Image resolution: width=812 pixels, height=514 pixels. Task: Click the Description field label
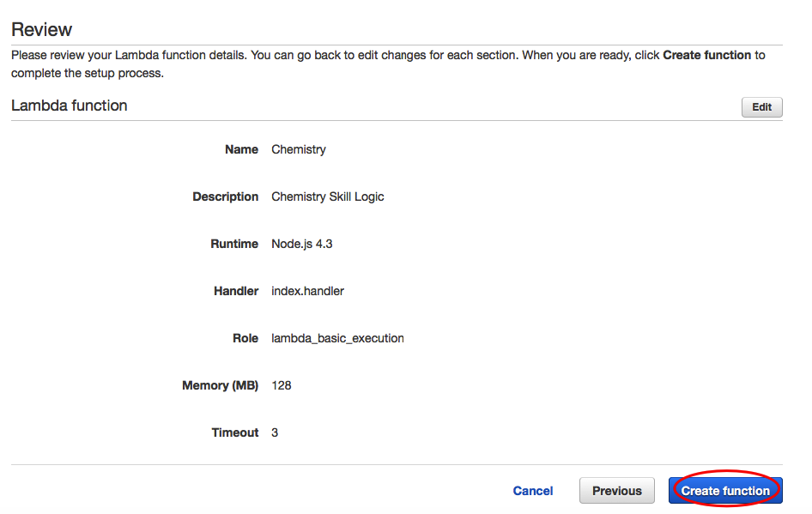pos(225,197)
